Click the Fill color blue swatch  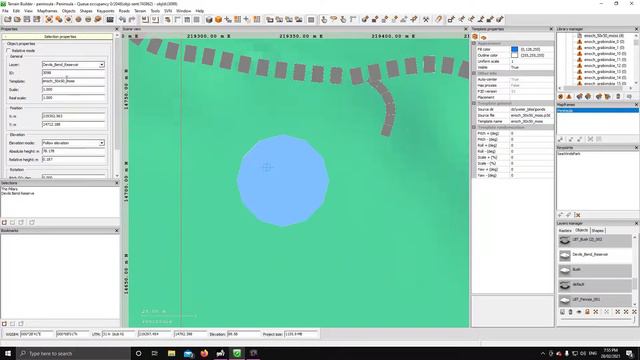(514, 49)
